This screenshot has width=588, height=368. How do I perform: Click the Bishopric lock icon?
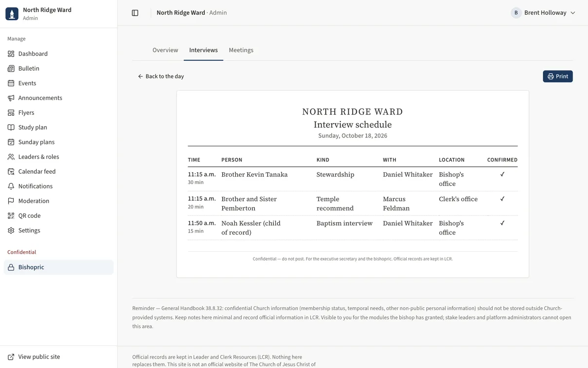click(x=11, y=267)
